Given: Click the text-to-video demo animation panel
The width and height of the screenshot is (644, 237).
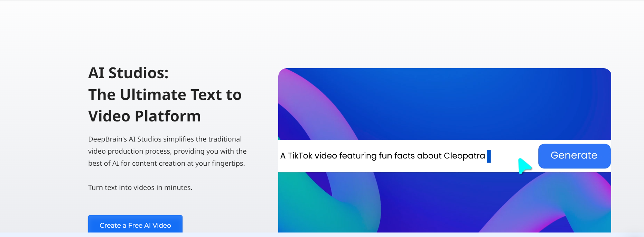Looking at the screenshot, I should (445, 150).
